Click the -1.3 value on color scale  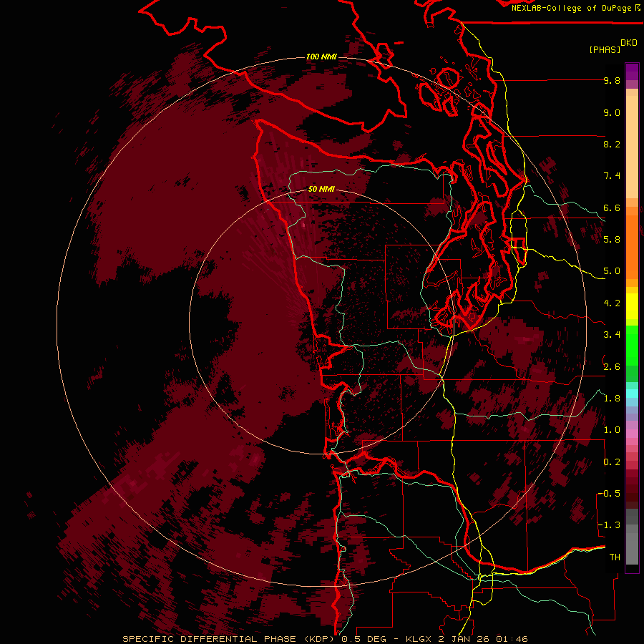[610, 525]
